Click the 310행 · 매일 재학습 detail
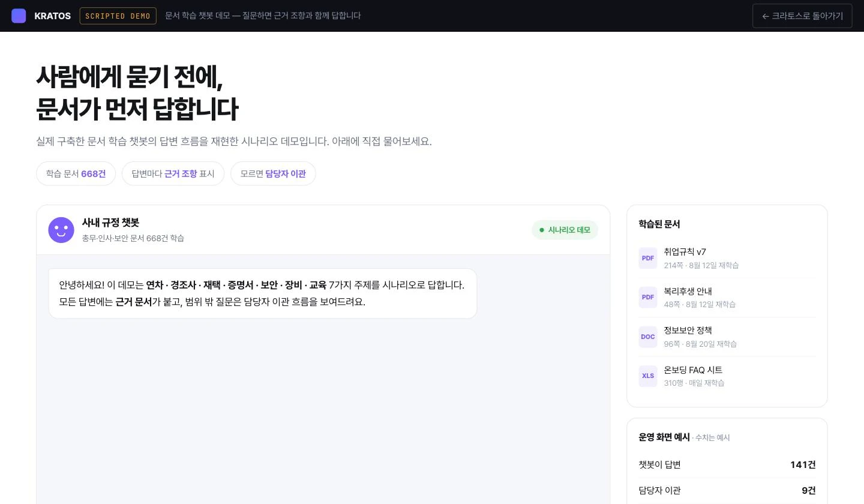The width and height of the screenshot is (864, 504). point(694,383)
